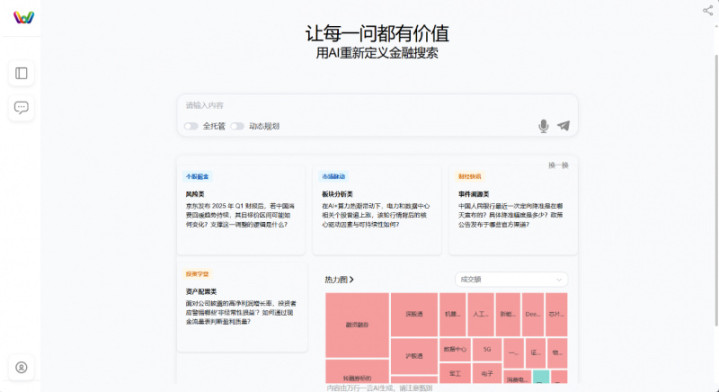
Task: Select the 沪股通 heatmap block
Action: pos(414,356)
